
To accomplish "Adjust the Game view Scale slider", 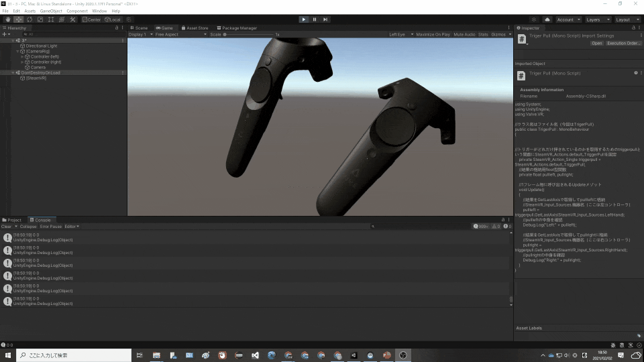I will click(248, 34).
